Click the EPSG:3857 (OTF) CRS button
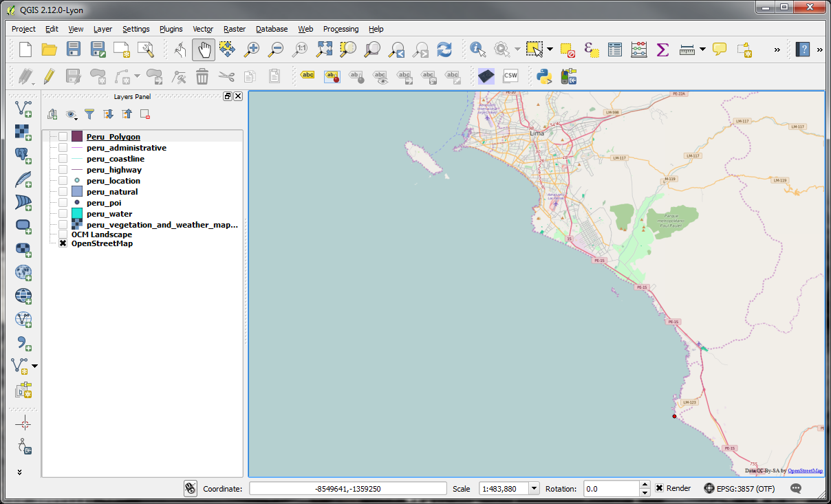 click(x=740, y=488)
